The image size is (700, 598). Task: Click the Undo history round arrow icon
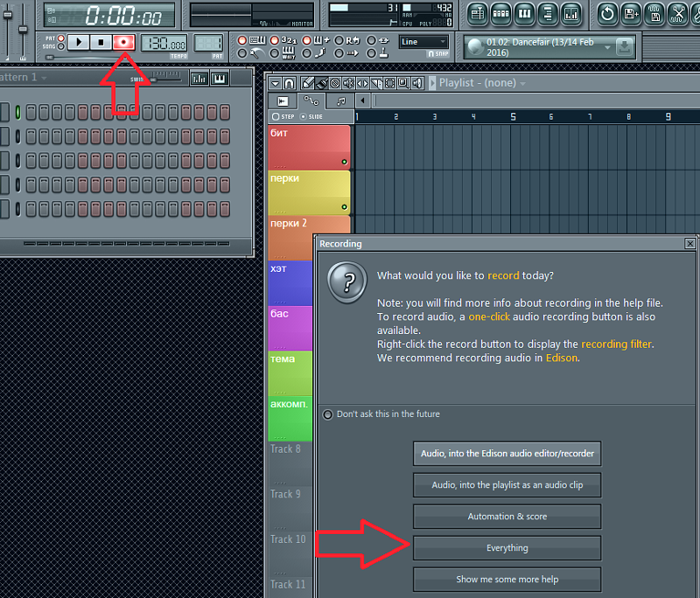tap(607, 14)
